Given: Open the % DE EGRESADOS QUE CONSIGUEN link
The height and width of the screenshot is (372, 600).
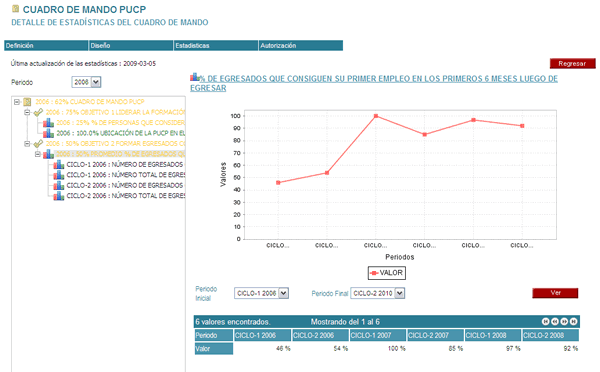Looking at the screenshot, I should point(374,83).
